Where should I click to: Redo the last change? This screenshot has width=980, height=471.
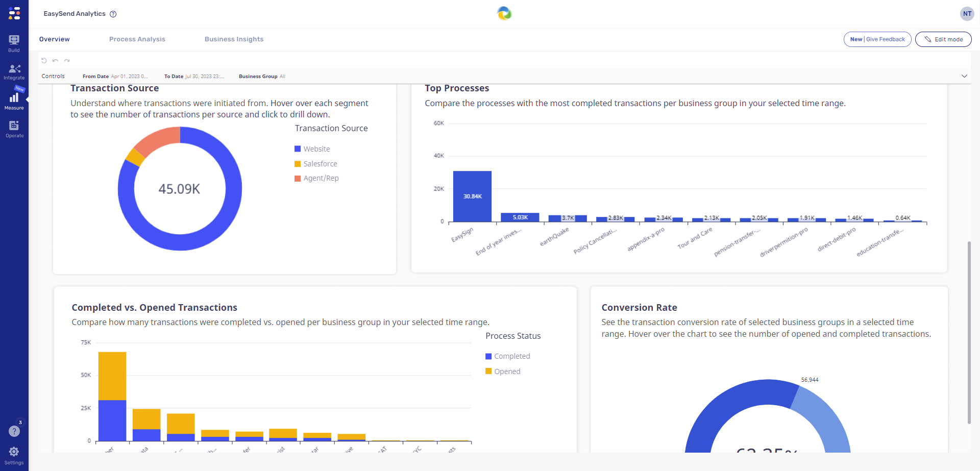point(66,60)
